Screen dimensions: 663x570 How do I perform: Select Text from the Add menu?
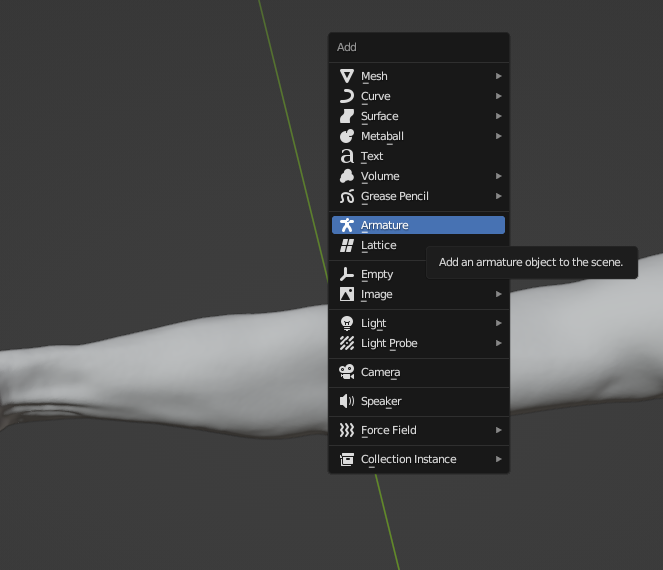372,156
